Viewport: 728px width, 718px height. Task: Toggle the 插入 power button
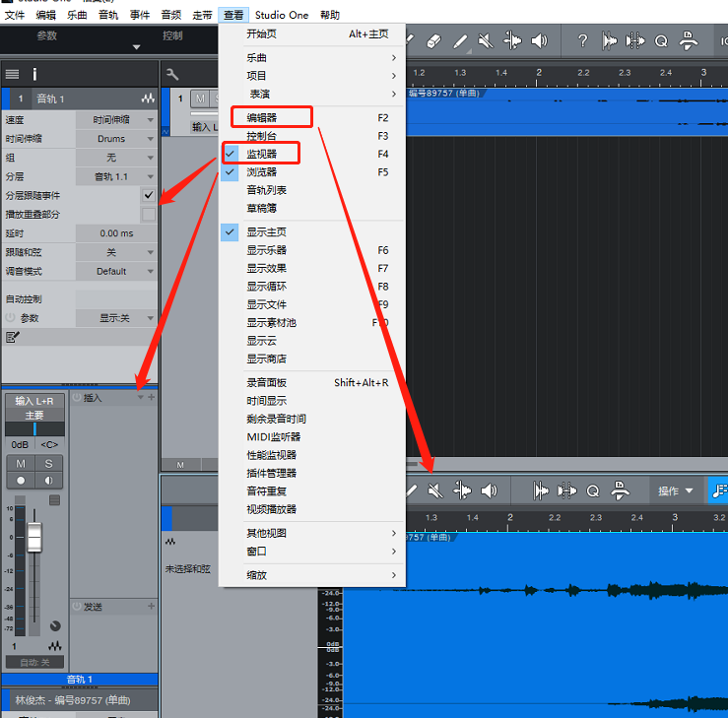[77, 398]
